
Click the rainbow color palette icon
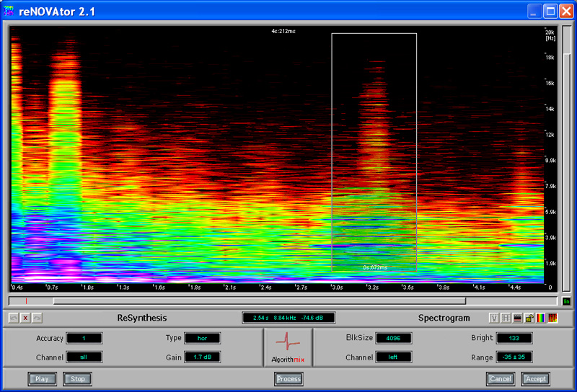[540, 318]
